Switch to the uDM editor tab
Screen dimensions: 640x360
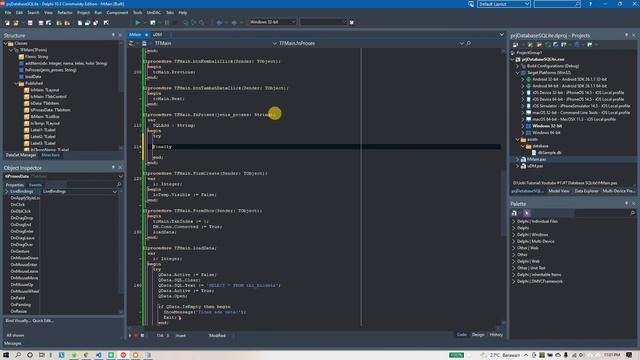pyautogui.click(x=157, y=35)
